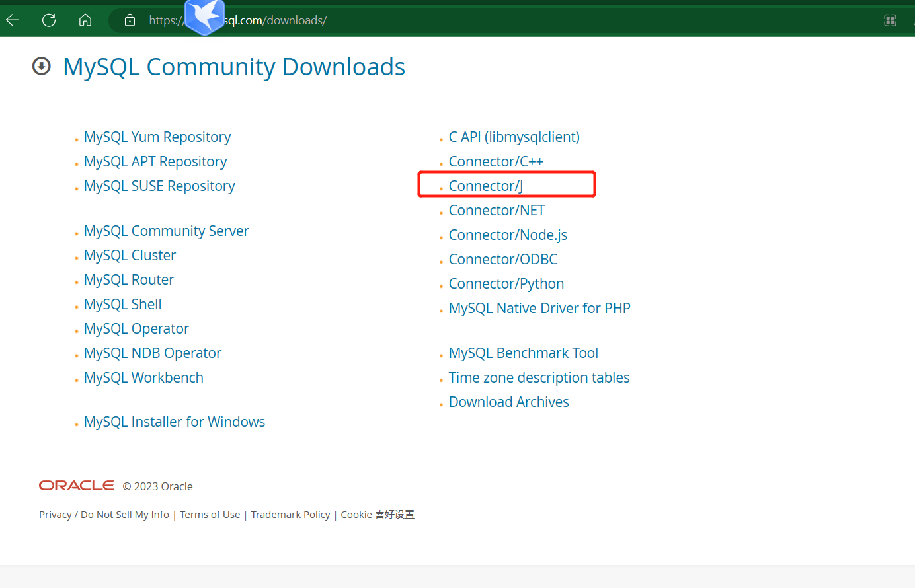This screenshot has width=915, height=588.
Task: Click the Oracle logo in footer
Action: (x=77, y=486)
